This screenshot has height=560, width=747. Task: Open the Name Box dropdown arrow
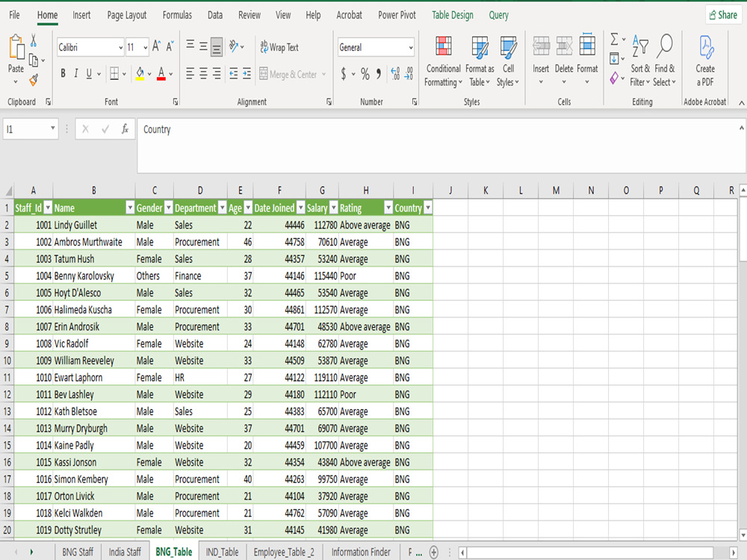pyautogui.click(x=52, y=128)
